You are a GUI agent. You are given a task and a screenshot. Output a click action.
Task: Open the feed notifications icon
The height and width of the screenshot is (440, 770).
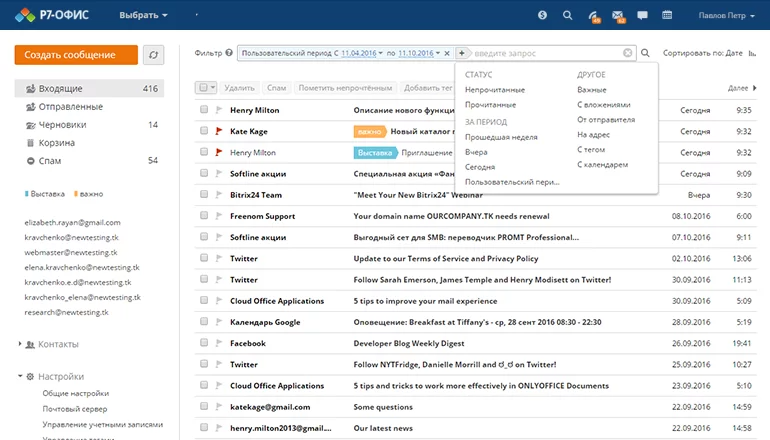pos(594,16)
